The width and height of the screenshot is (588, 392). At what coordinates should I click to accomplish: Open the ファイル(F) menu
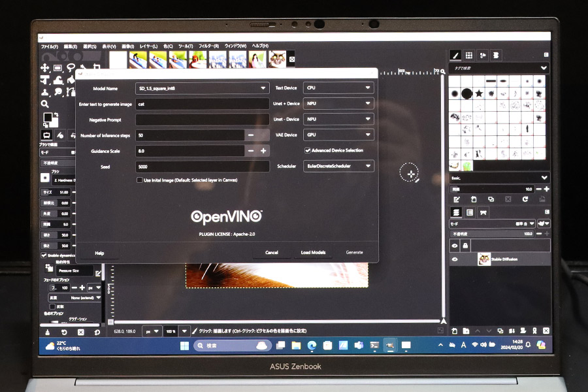[50, 46]
